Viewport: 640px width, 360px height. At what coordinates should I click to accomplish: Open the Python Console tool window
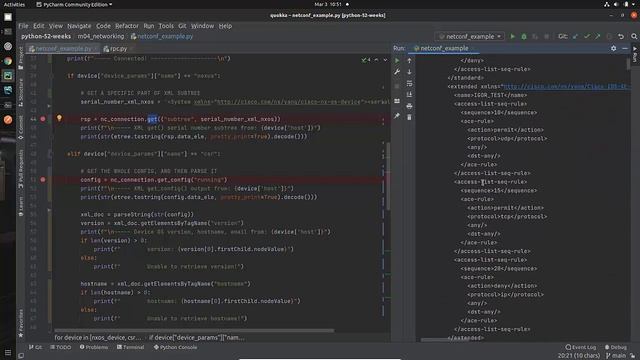tap(176, 347)
